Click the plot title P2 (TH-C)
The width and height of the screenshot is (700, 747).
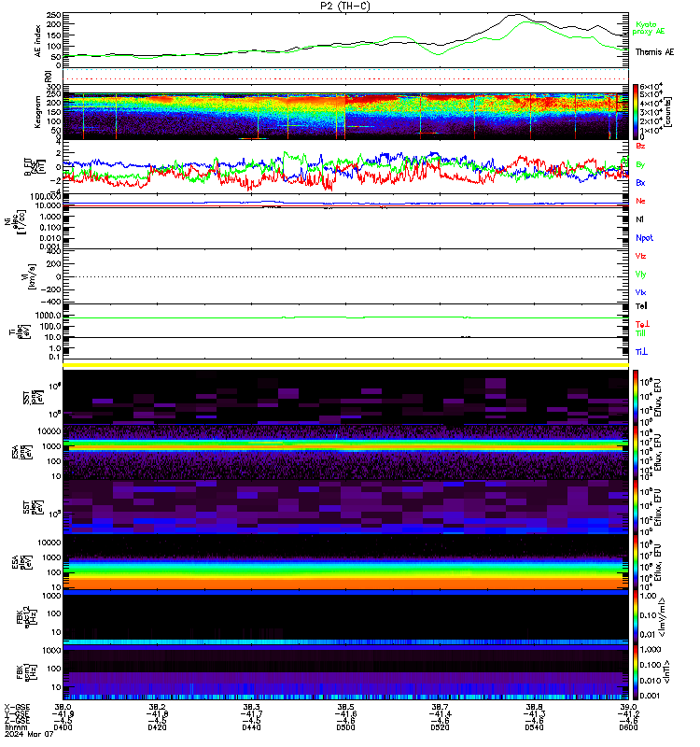click(345, 6)
